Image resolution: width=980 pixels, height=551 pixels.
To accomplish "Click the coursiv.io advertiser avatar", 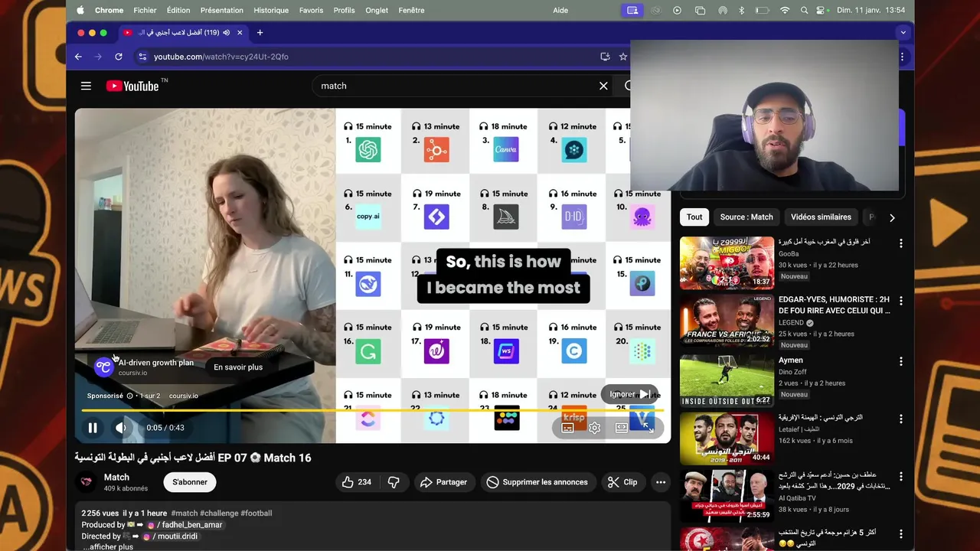I will pyautogui.click(x=103, y=367).
